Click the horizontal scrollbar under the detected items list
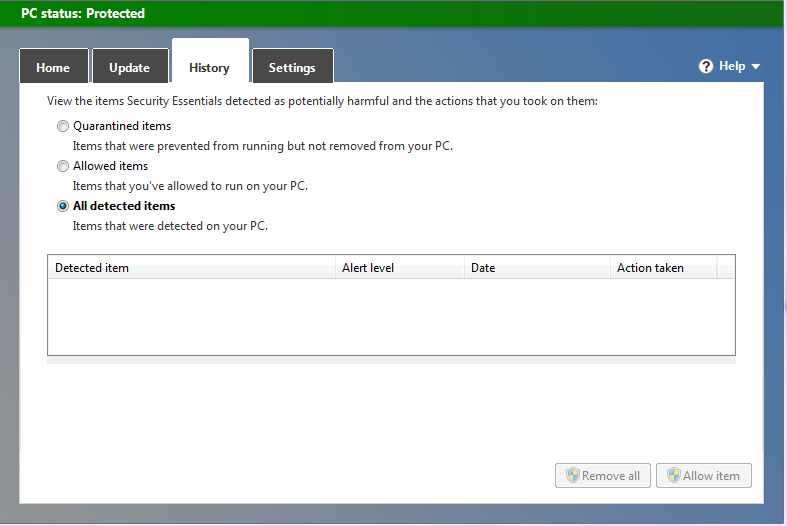 391,360
